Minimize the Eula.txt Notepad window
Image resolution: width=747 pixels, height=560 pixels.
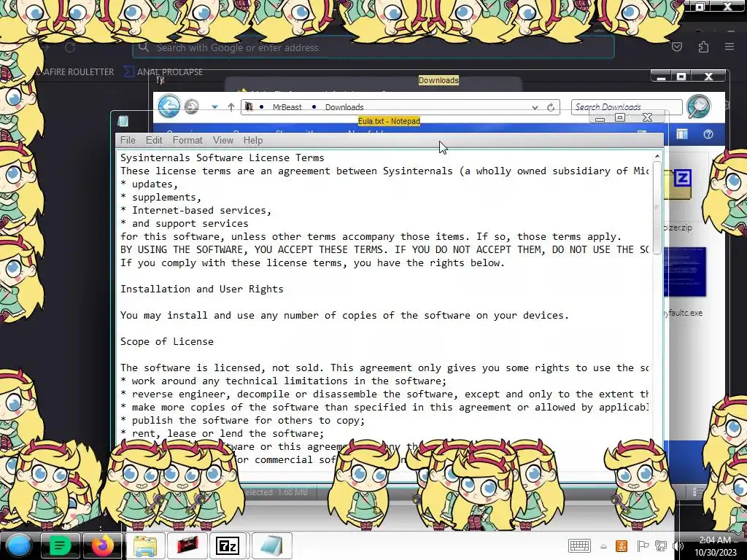click(x=600, y=118)
